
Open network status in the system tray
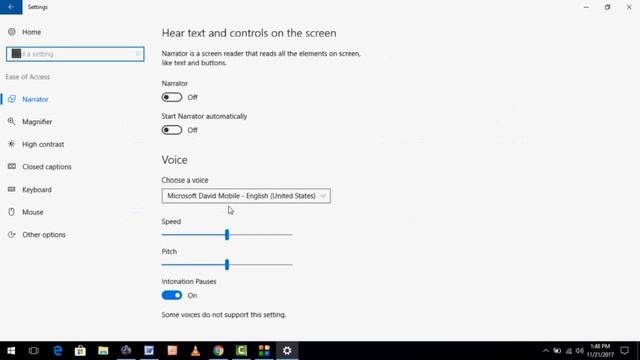pyautogui.click(x=569, y=351)
